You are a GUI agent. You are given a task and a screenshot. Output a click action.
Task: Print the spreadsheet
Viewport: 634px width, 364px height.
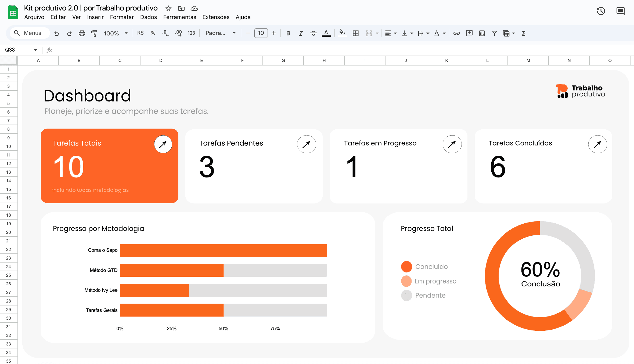[x=82, y=33]
